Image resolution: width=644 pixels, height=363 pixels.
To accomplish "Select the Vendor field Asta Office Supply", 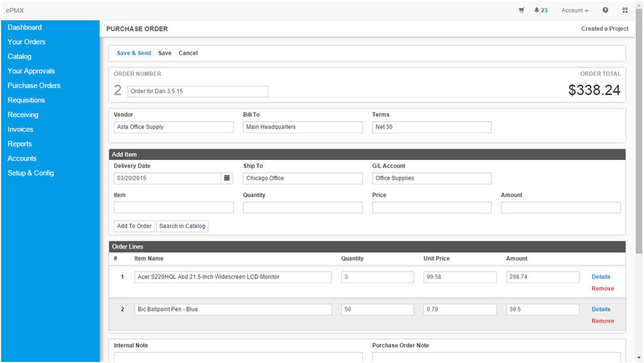I will point(174,127).
